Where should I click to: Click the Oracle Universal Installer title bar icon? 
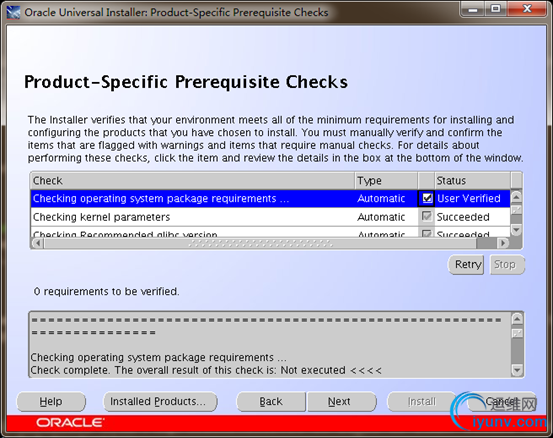point(13,12)
